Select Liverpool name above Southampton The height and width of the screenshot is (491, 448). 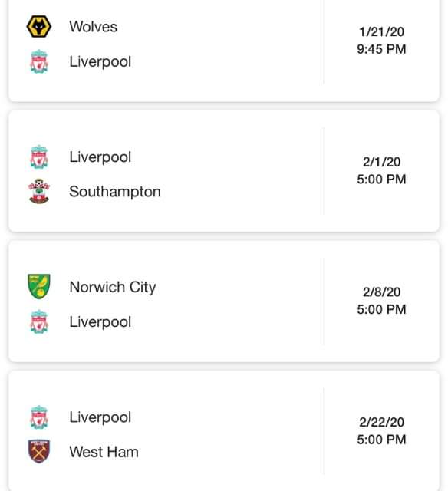click(100, 157)
